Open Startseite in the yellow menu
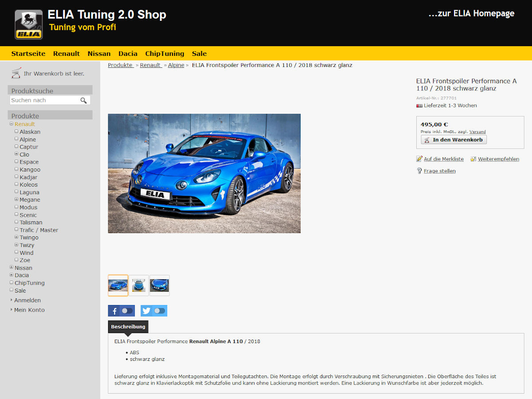Screen dimensions: 532x399 click(x=28, y=54)
